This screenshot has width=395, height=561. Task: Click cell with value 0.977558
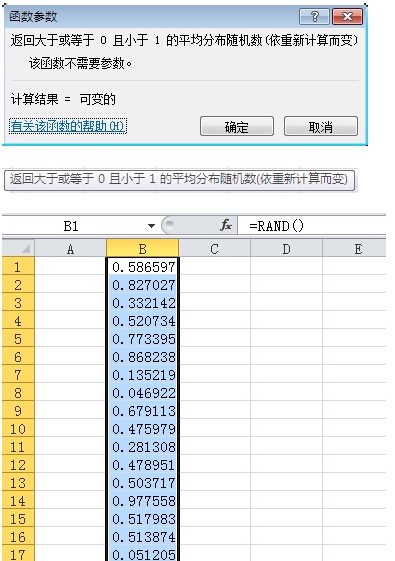coord(142,500)
